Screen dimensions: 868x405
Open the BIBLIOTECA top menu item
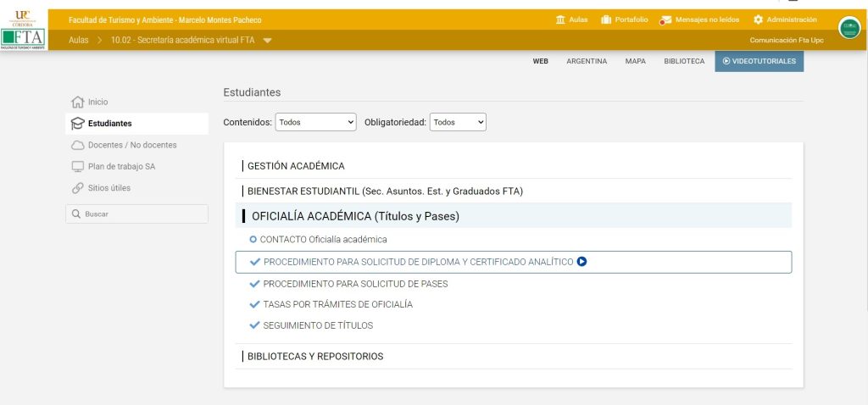pos(684,61)
